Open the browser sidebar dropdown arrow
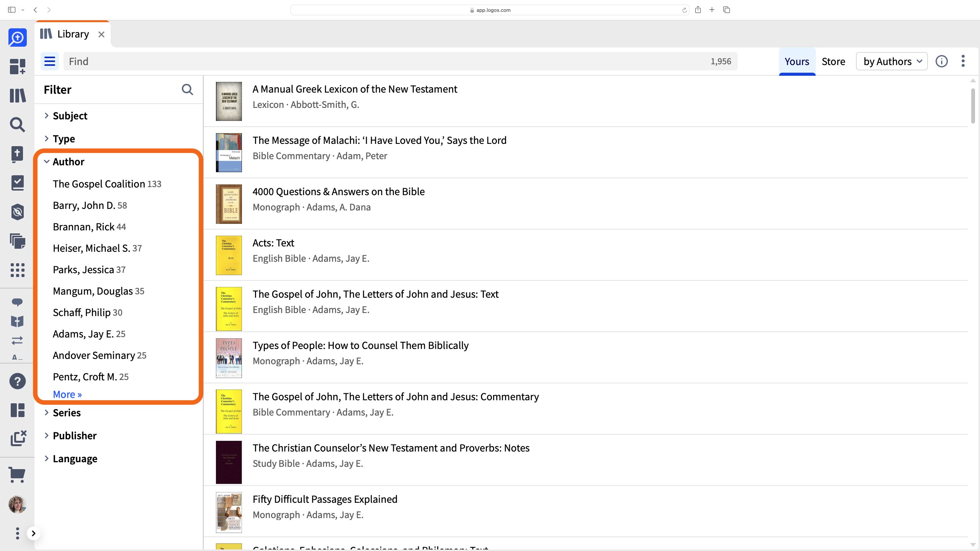This screenshot has width=980, height=551. tap(23, 10)
